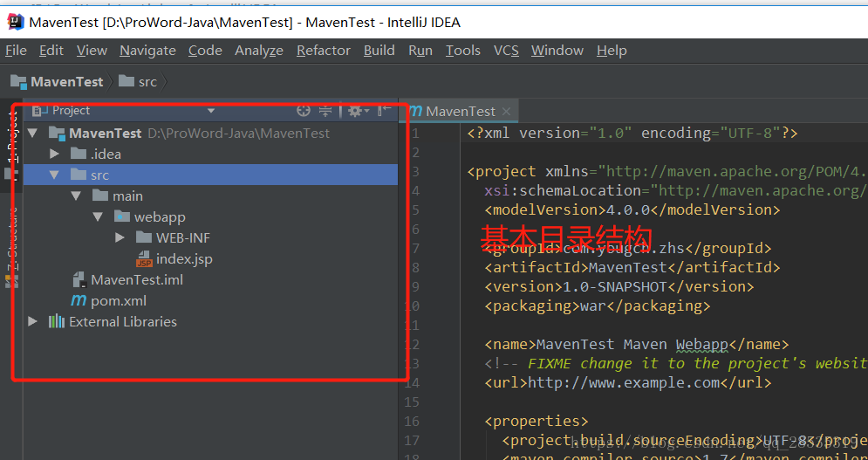The image size is (868, 460).
Task: Click MavenTest breadcrumb in navigation bar
Action: point(57,82)
